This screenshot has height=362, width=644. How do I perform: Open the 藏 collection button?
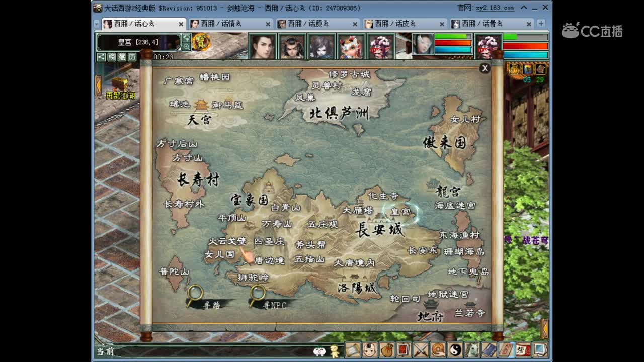pos(122,57)
